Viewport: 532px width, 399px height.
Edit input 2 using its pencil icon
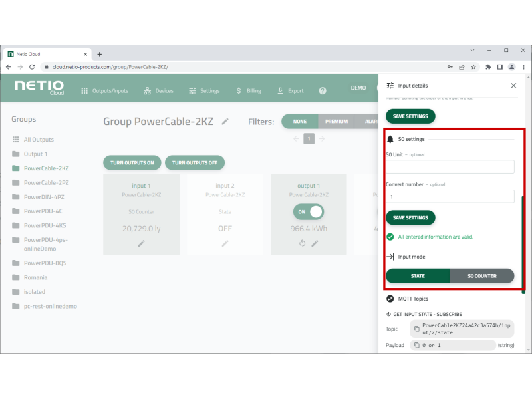click(x=225, y=243)
